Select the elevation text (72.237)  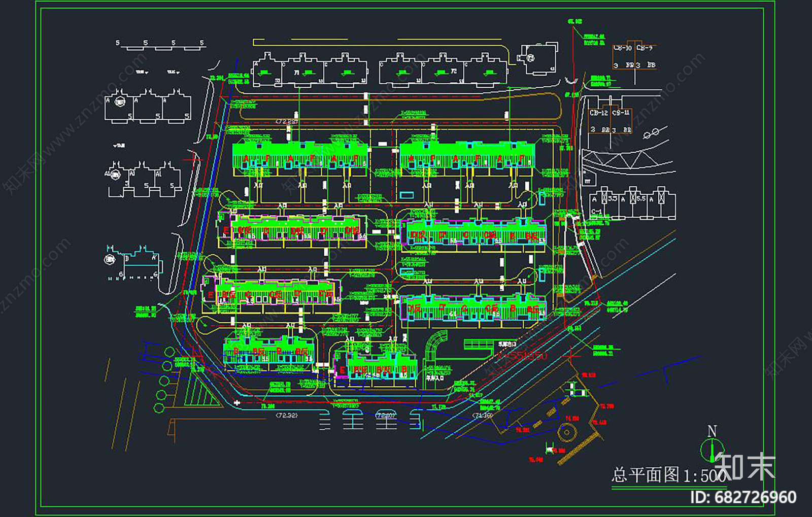click(287, 122)
